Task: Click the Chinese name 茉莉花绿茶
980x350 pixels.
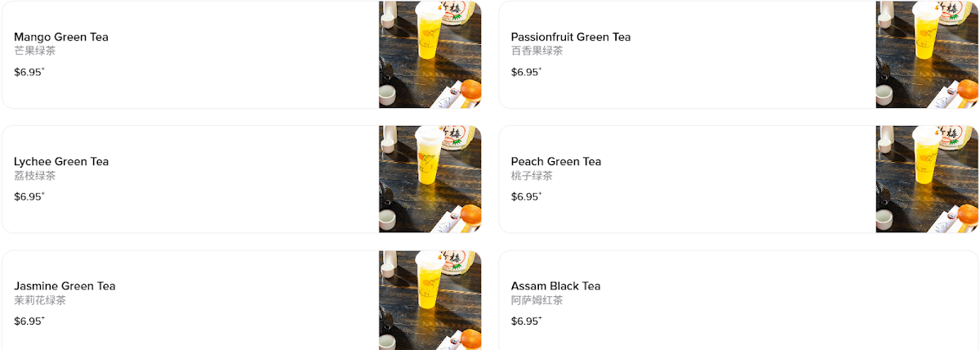Action: click(40, 300)
